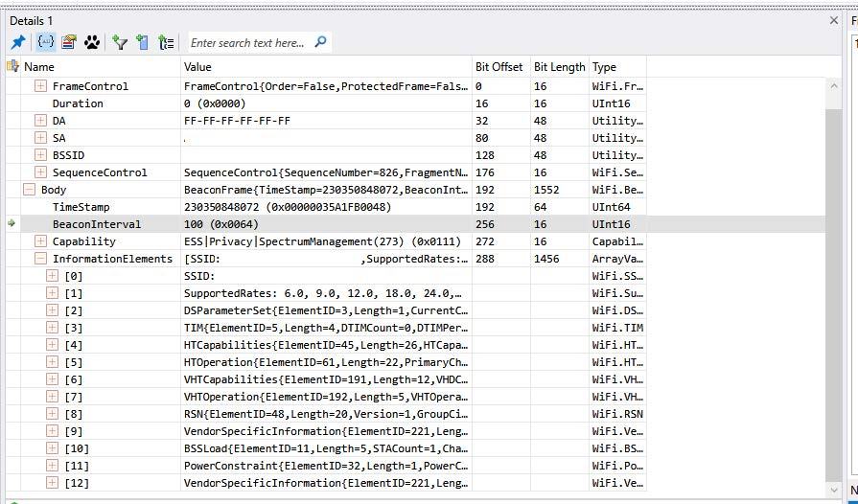Click the search text input field
This screenshot has height=504, width=858.
(x=247, y=42)
